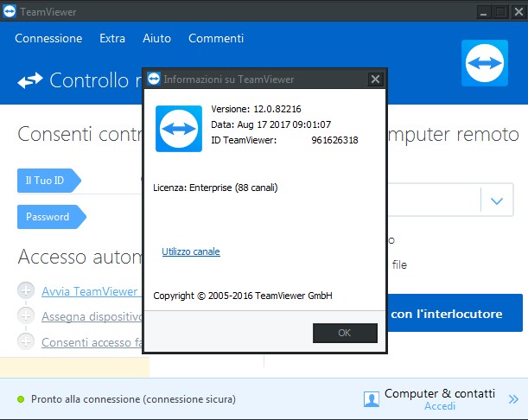The image size is (528, 420).
Task: Click the small icon in the Informazioni dialog title
Action: click(154, 79)
